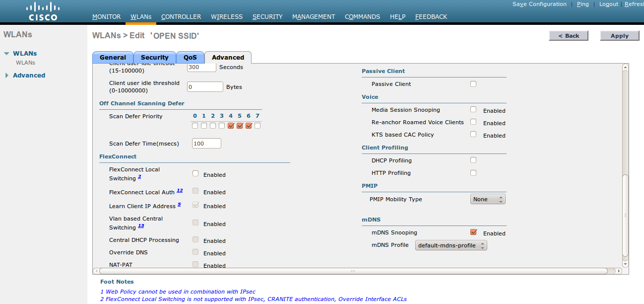The height and width of the screenshot is (304, 644).
Task: Collapse the WLANs sidebar section arrow
Action: pos(7,54)
